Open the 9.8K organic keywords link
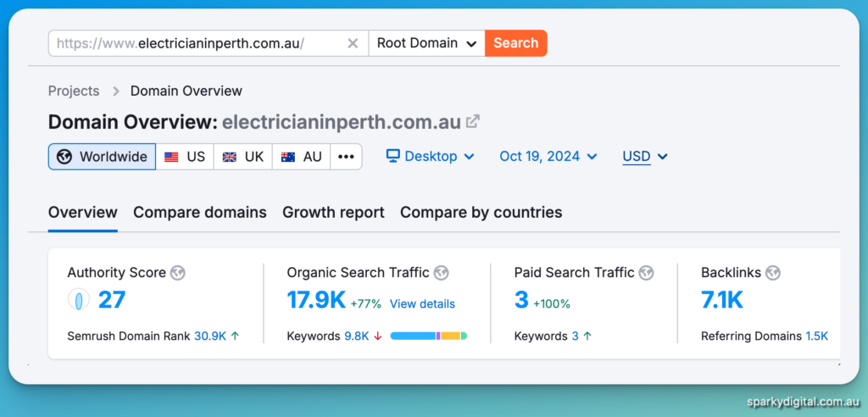This screenshot has width=868, height=417. [x=357, y=336]
